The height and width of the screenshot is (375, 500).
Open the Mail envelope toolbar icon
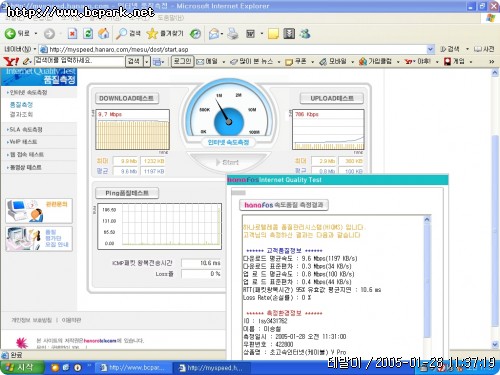(214, 34)
